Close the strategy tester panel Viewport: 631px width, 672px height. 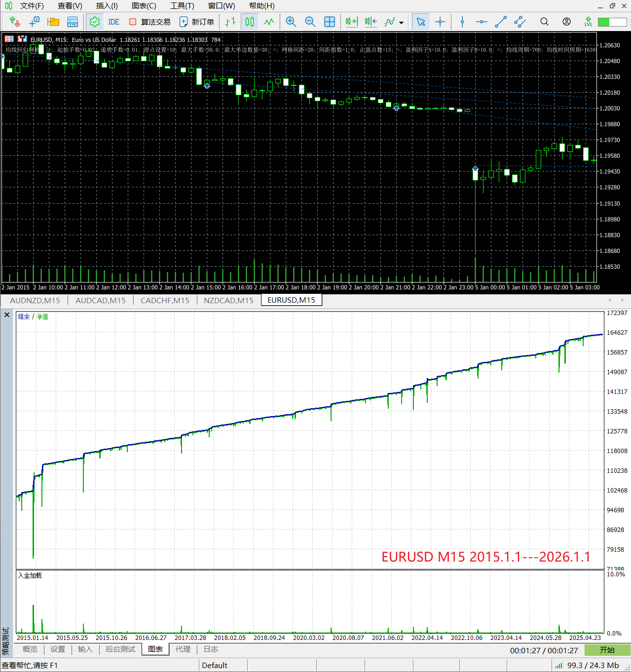[7, 315]
